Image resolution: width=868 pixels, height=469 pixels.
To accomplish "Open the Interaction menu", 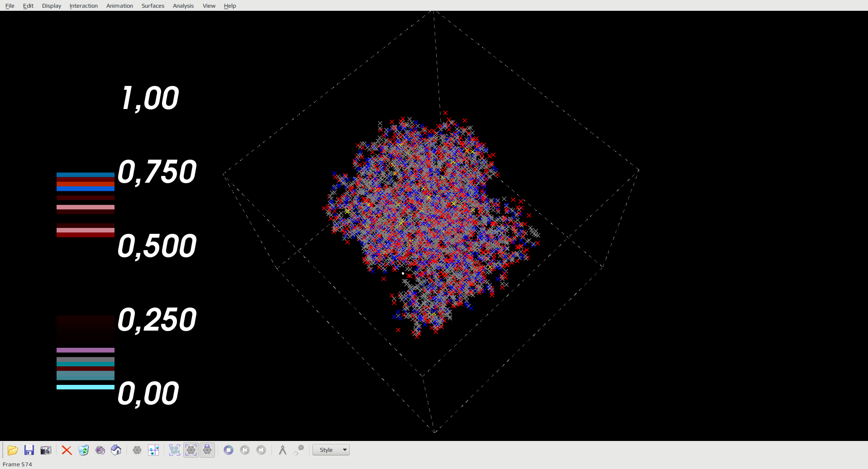I will click(84, 6).
